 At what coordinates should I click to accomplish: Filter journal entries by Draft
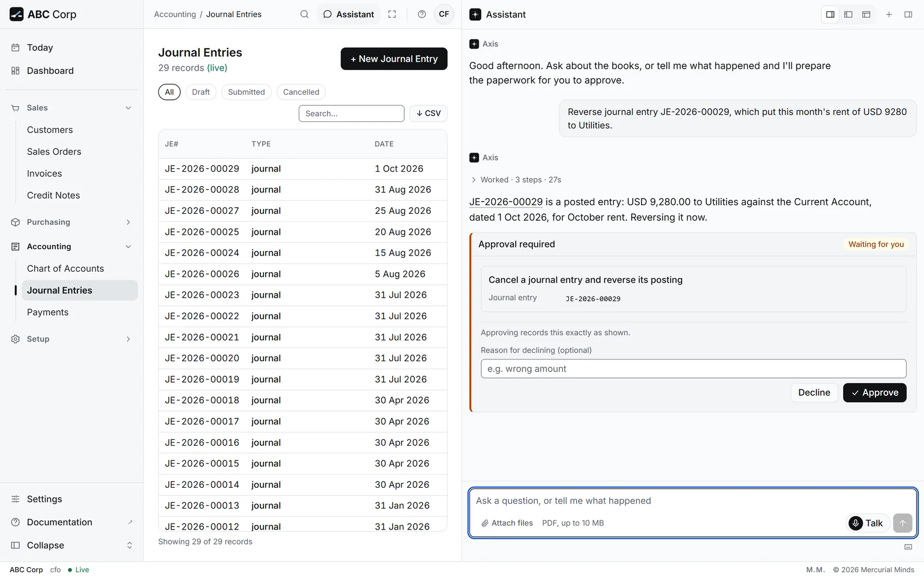click(201, 92)
